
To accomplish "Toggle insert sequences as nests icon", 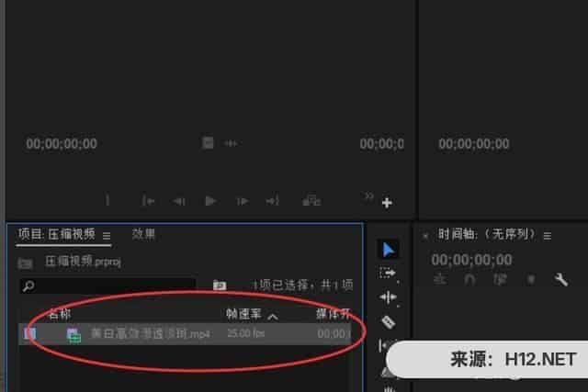I will coord(440,280).
